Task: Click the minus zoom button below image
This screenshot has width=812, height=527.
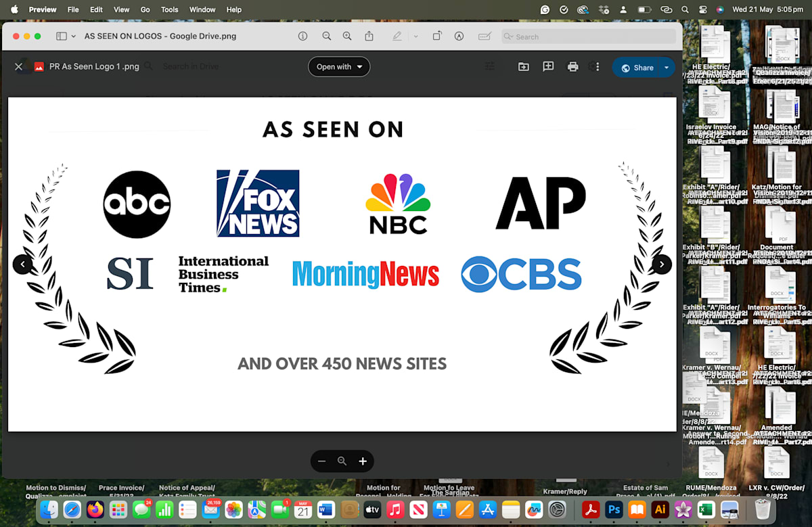Action: coord(321,461)
